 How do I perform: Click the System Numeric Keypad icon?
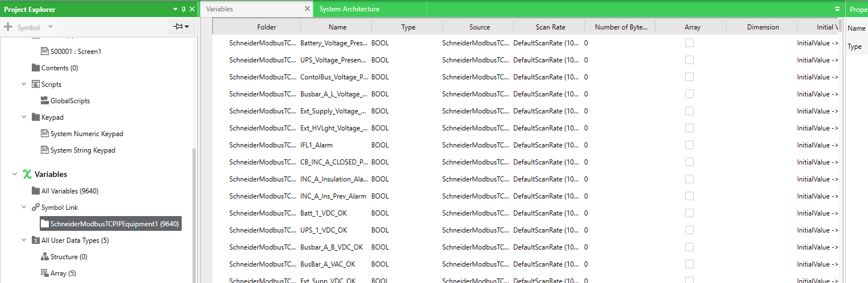click(45, 133)
